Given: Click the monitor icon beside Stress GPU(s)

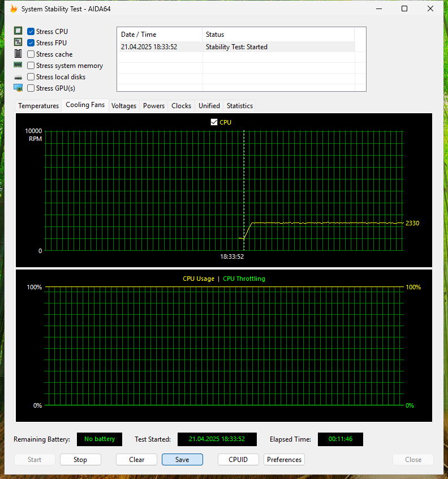Looking at the screenshot, I should pos(18,88).
